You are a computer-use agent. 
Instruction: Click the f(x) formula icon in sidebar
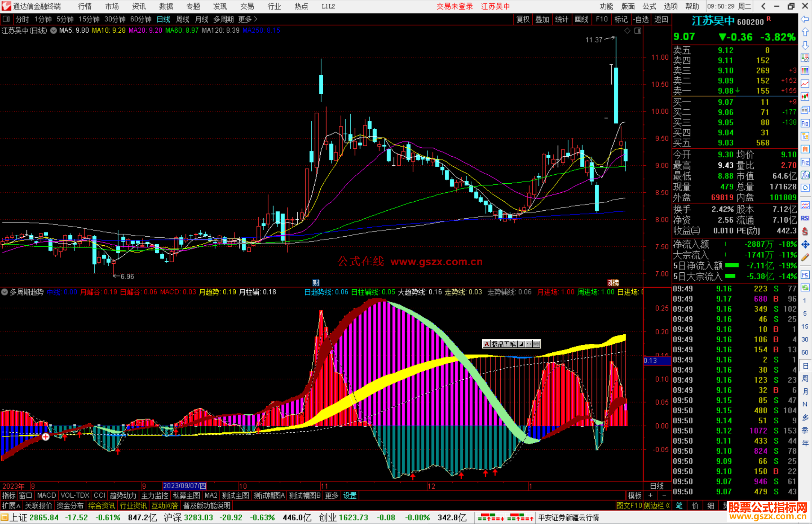coord(805,175)
